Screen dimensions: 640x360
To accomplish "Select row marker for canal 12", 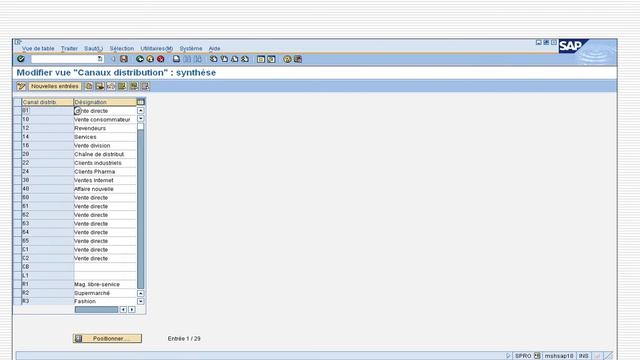I will point(18,128).
